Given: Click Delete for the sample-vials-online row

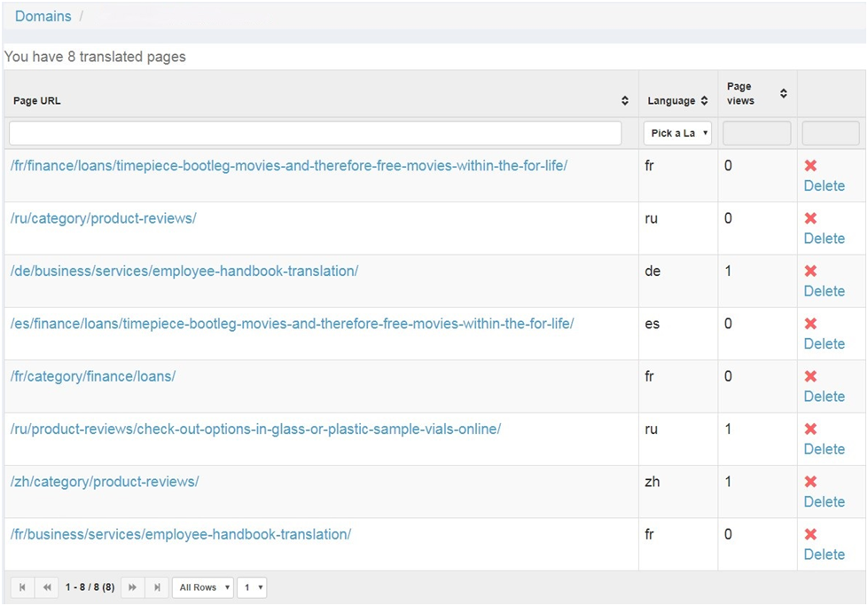Looking at the screenshot, I should click(x=824, y=449).
